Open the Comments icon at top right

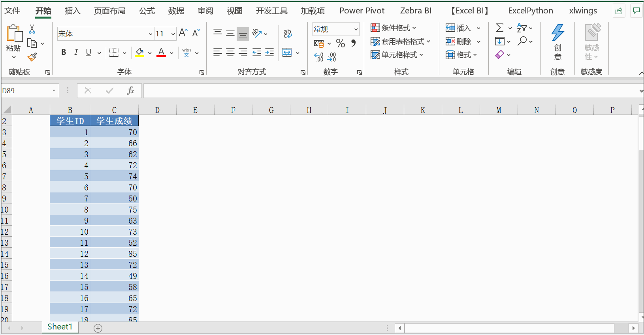(x=636, y=11)
